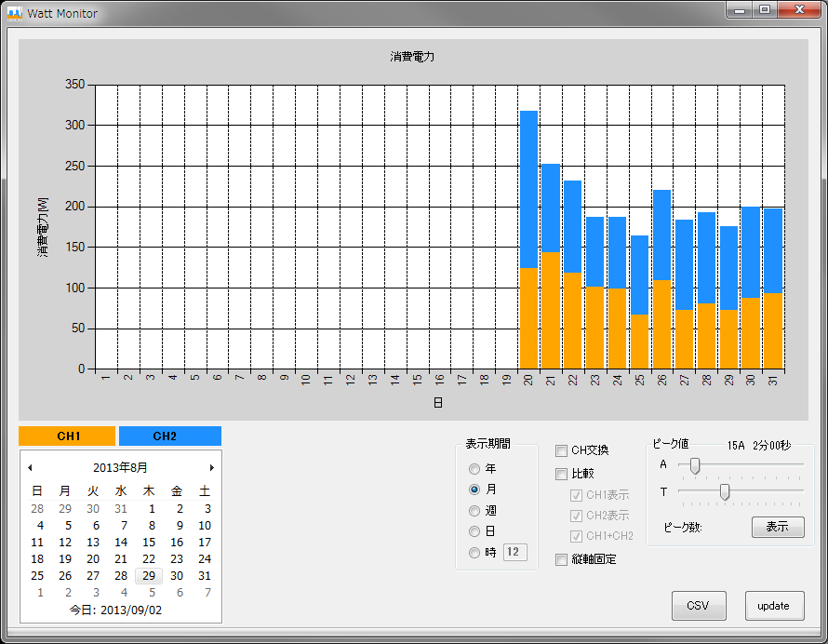
Task: Click the 表示 button for peak count
Action: [778, 527]
